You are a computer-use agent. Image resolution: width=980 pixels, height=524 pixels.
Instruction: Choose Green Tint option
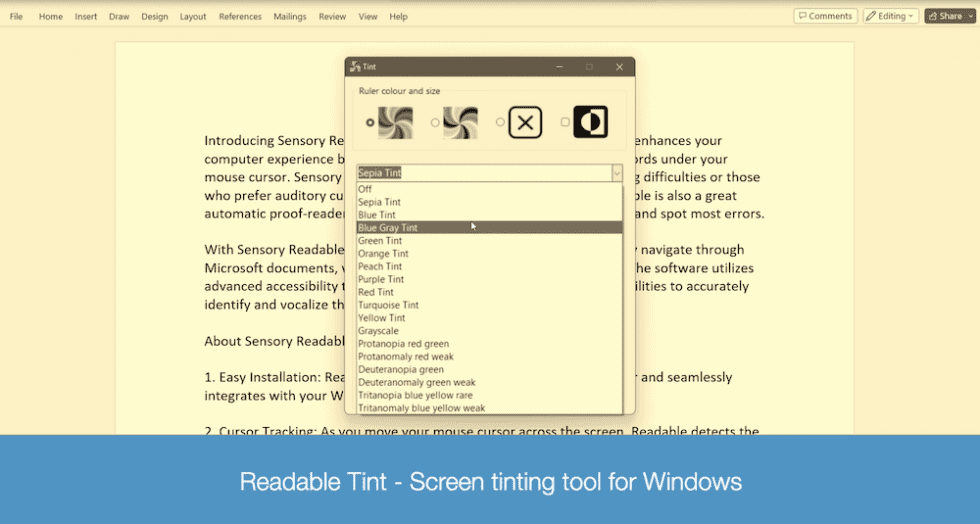[x=489, y=241]
